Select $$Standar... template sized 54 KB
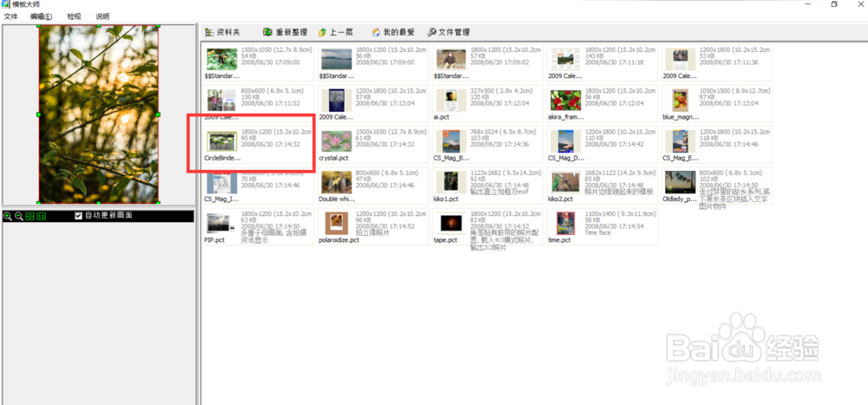The width and height of the screenshot is (868, 405). [x=259, y=62]
